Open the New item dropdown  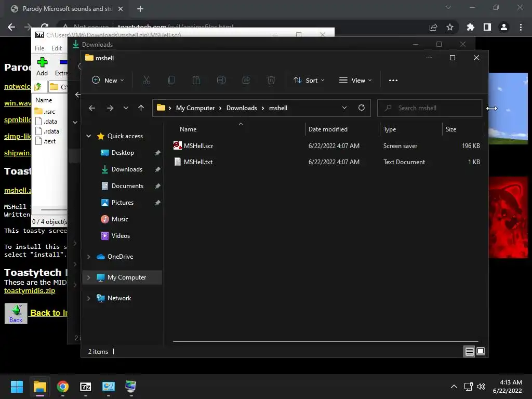click(108, 81)
